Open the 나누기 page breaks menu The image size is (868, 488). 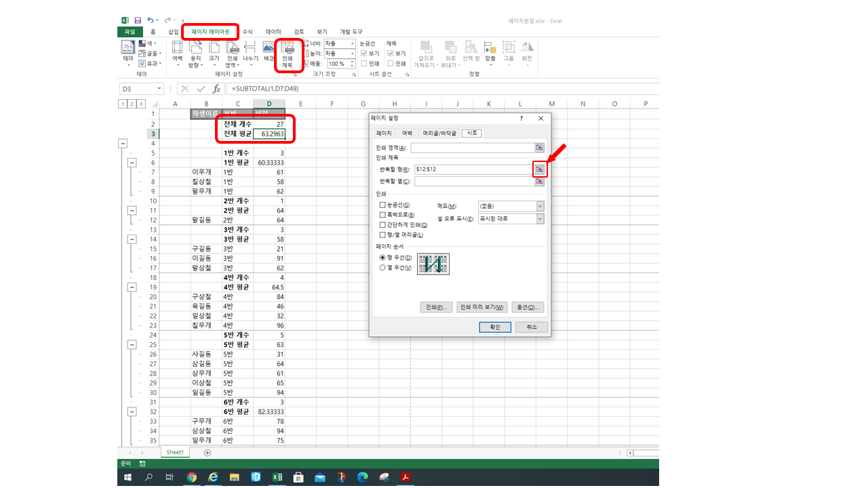(250, 52)
